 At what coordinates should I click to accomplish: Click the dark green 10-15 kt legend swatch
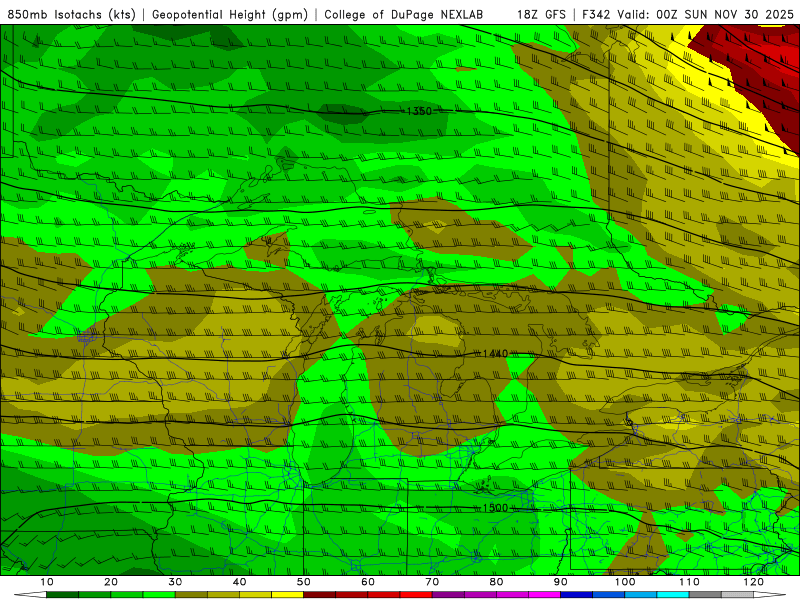coord(62,595)
